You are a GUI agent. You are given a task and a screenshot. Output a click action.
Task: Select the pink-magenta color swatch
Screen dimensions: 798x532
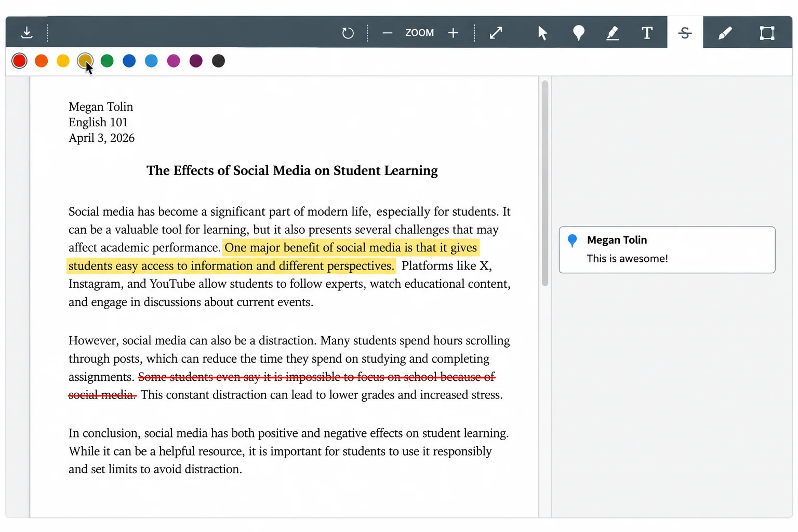click(x=174, y=61)
